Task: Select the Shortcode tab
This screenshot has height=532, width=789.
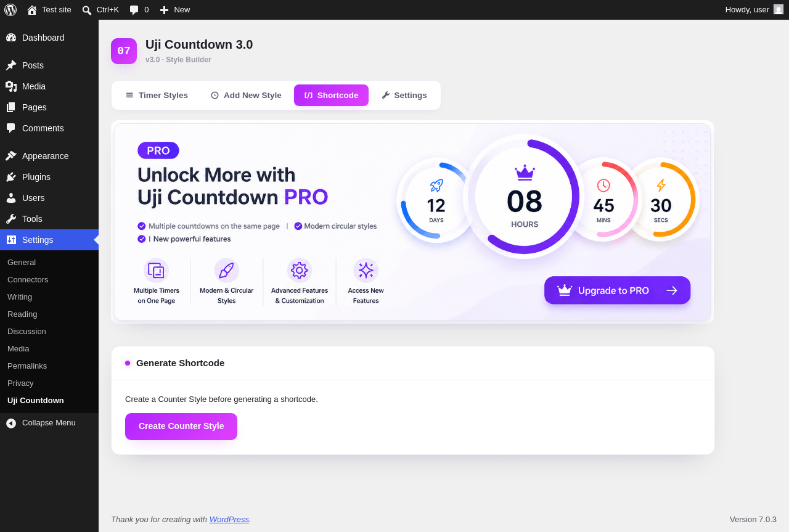Action: [x=331, y=96]
